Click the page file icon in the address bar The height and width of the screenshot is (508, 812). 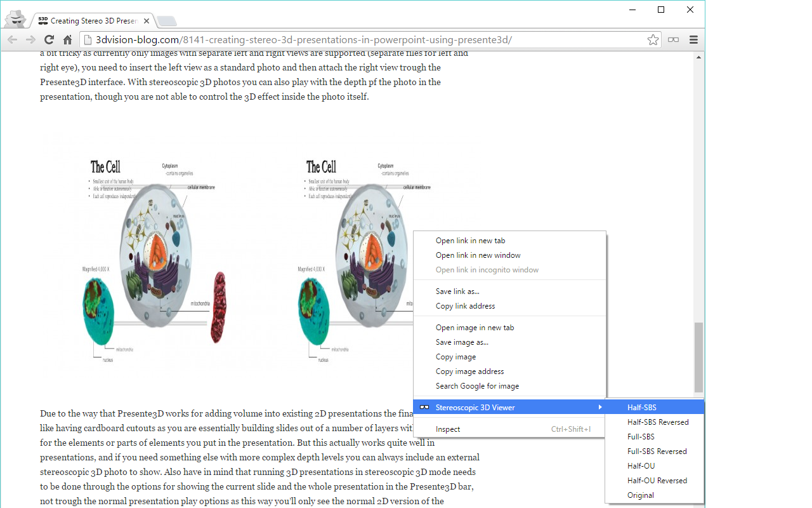click(x=88, y=39)
